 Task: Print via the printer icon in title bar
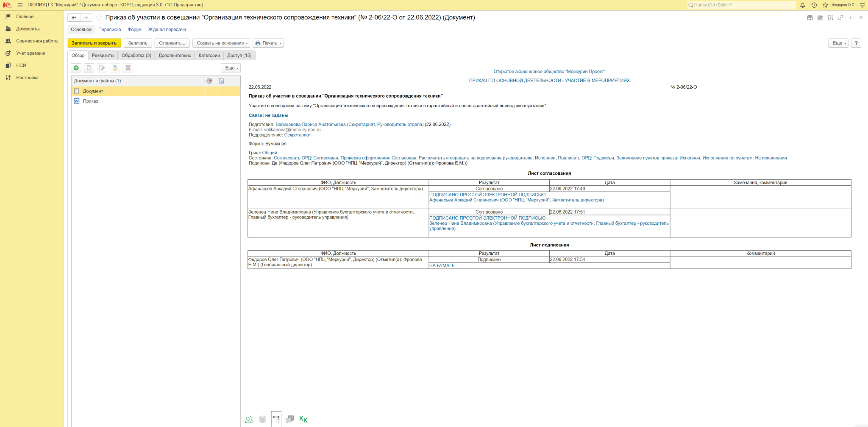(820, 18)
